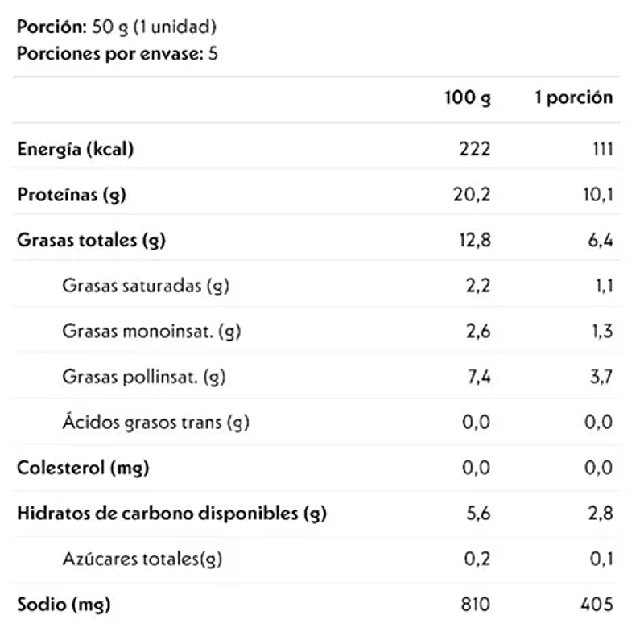
Task: Select the 100 g column header
Action: click(467, 98)
